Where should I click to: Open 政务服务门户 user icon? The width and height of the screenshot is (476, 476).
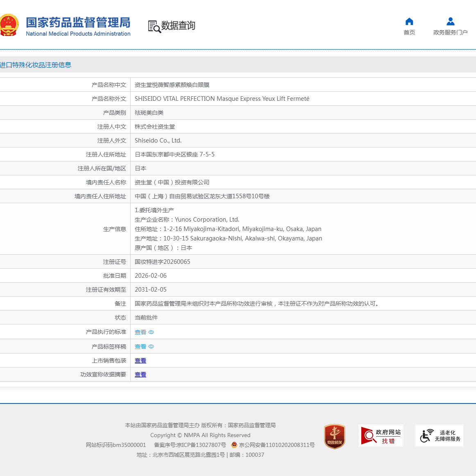click(x=451, y=22)
